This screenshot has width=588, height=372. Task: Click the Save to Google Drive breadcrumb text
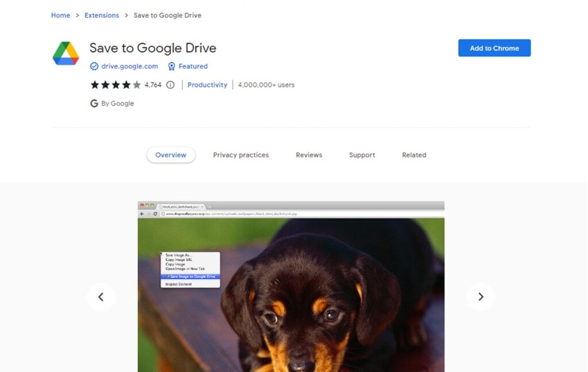coord(168,15)
